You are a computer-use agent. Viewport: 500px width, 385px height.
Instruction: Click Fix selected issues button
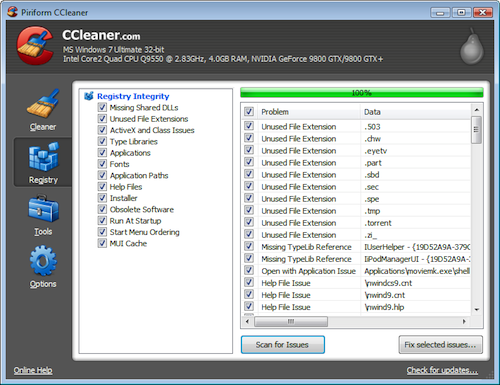(x=441, y=344)
